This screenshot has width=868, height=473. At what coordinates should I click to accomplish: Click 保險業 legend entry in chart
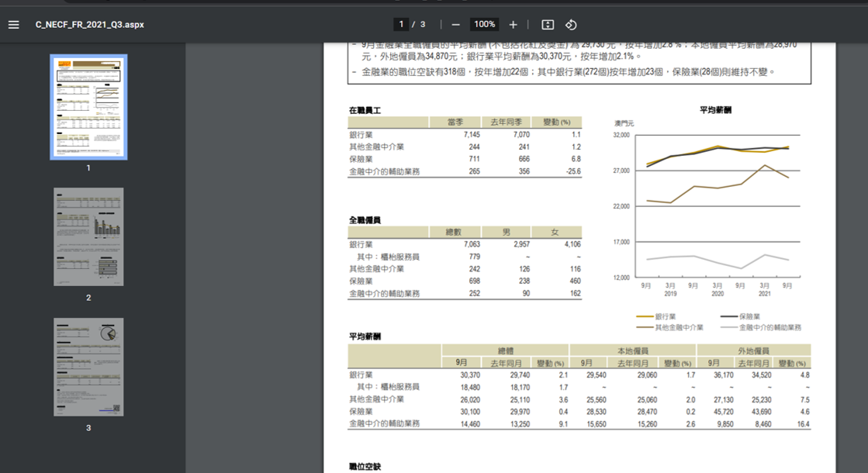pos(740,316)
